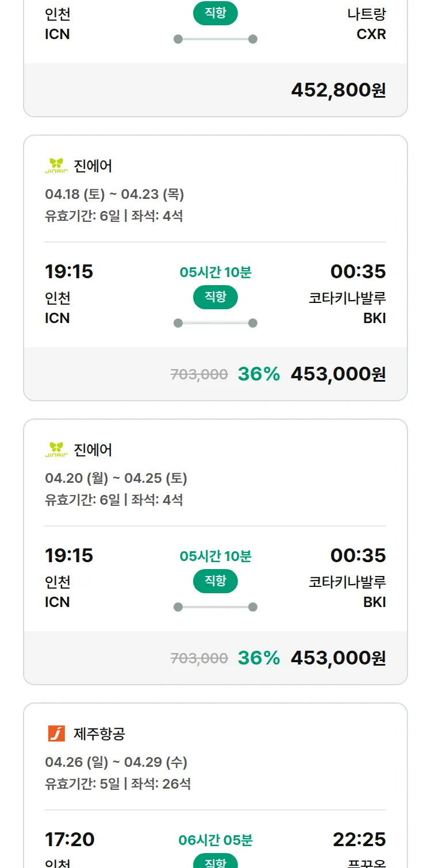Tap the 36% discount on the 04.18 flight

click(x=259, y=374)
